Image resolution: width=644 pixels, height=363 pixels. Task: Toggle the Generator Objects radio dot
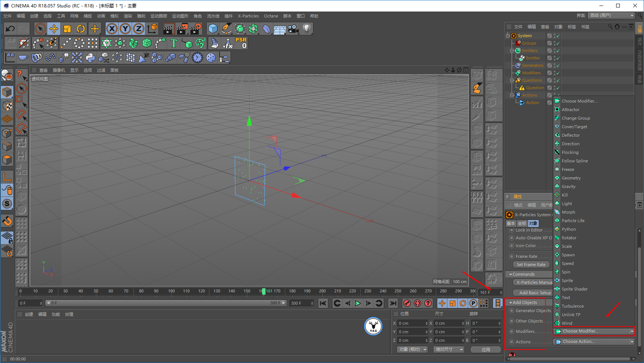[x=512, y=311]
